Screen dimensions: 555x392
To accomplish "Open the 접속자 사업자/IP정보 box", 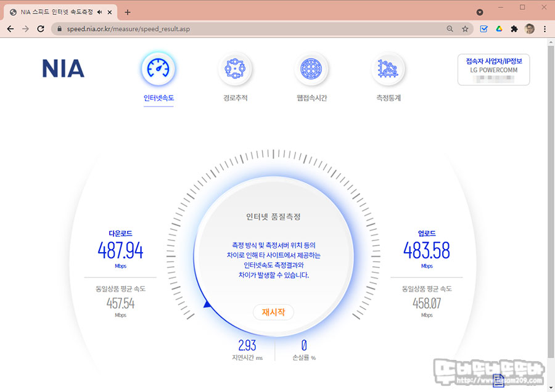I will click(x=493, y=70).
